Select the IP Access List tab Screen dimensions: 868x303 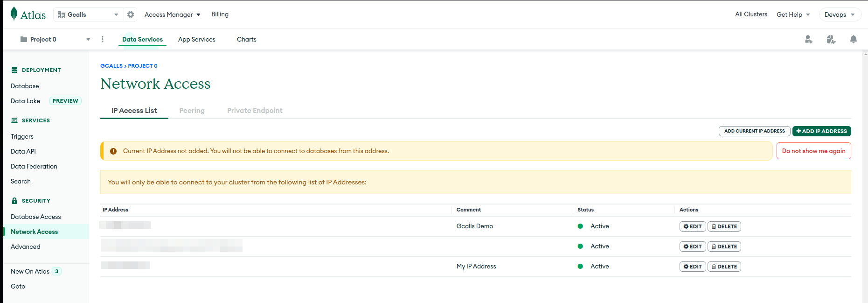click(x=134, y=111)
